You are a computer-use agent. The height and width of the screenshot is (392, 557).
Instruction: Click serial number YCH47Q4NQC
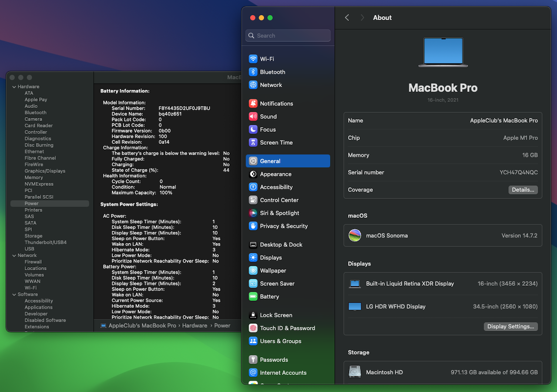tap(519, 172)
